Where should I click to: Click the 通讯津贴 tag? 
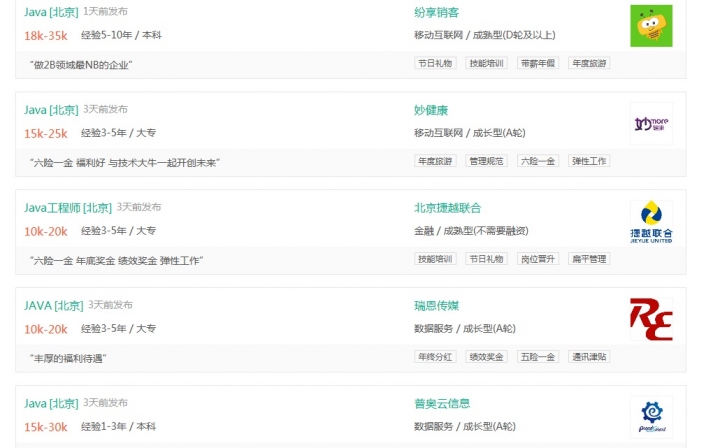point(589,357)
